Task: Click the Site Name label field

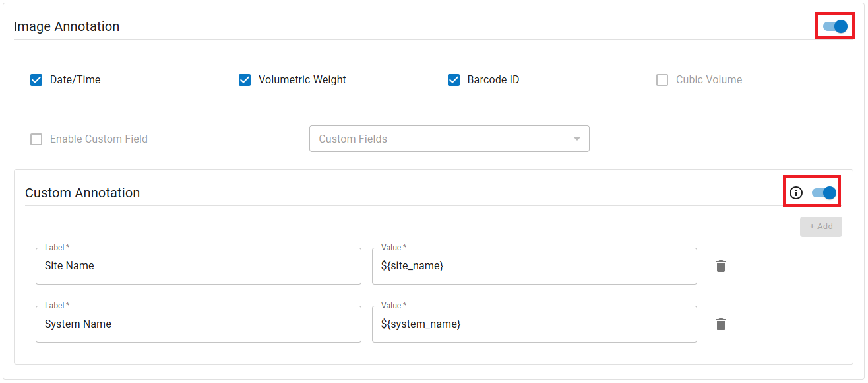Action: tap(198, 266)
